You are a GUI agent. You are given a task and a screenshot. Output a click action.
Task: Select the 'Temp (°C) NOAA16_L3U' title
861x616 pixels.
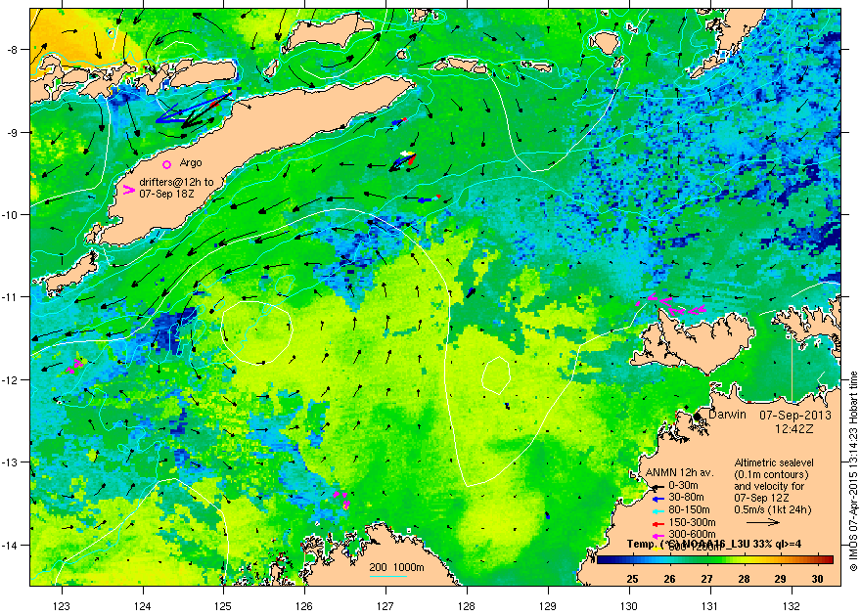[x=713, y=545]
